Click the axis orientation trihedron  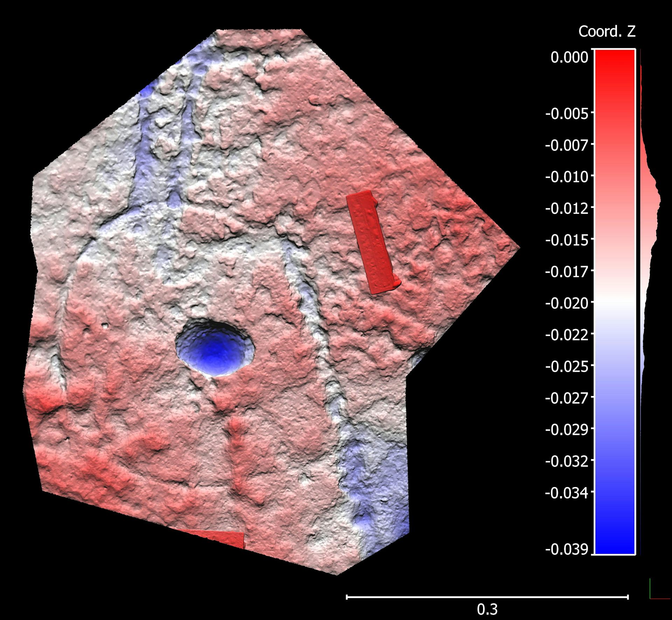pyautogui.click(x=659, y=589)
